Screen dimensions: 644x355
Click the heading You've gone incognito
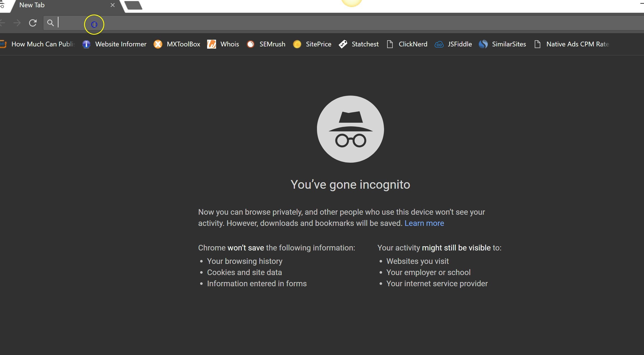[350, 185]
